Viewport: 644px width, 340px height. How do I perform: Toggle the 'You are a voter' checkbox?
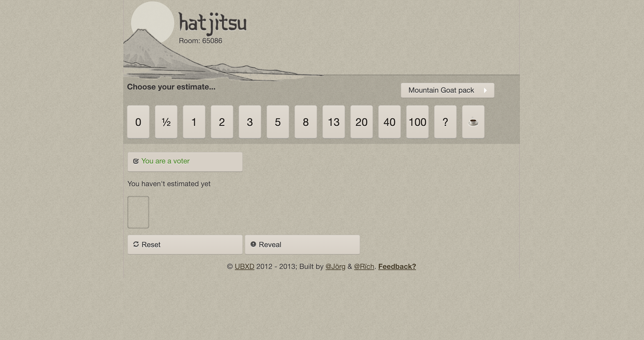[x=136, y=161]
